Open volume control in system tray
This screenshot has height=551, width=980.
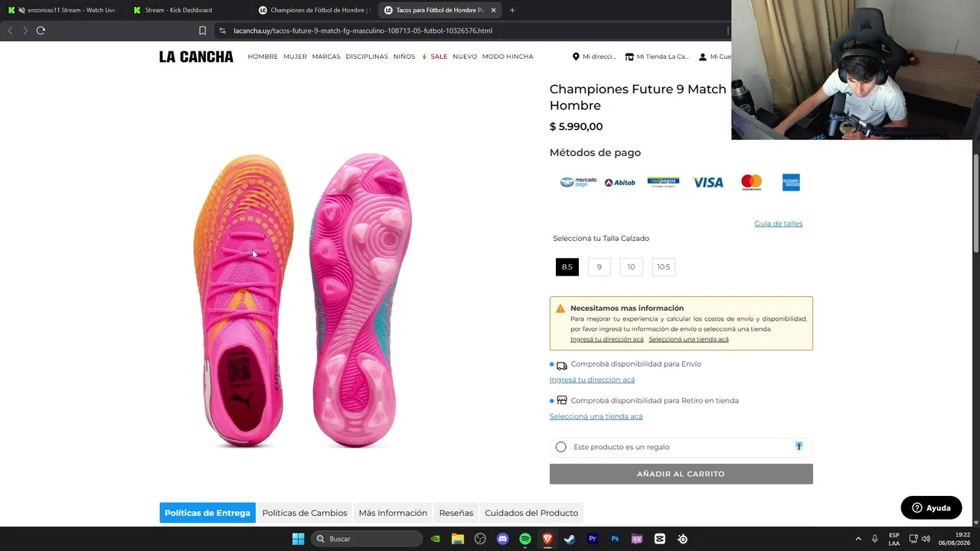click(926, 539)
